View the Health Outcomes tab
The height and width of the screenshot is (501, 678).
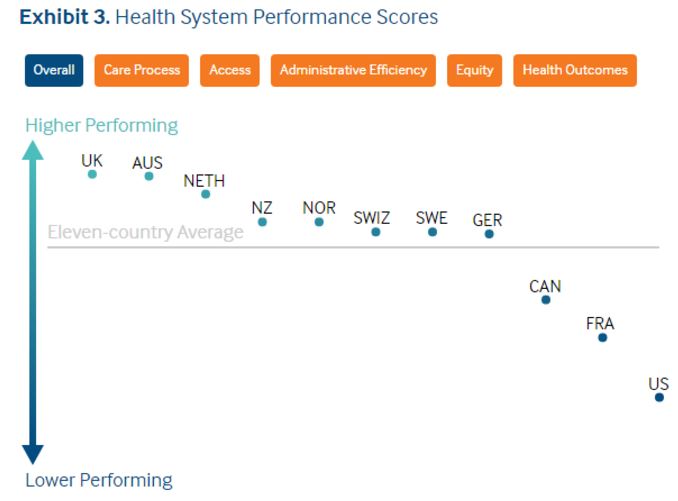click(575, 70)
